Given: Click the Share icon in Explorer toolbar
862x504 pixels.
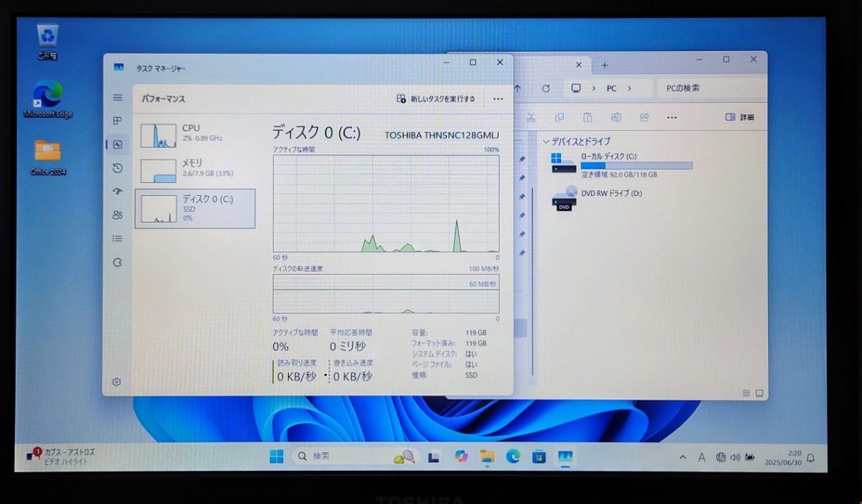Looking at the screenshot, I should coord(644,116).
